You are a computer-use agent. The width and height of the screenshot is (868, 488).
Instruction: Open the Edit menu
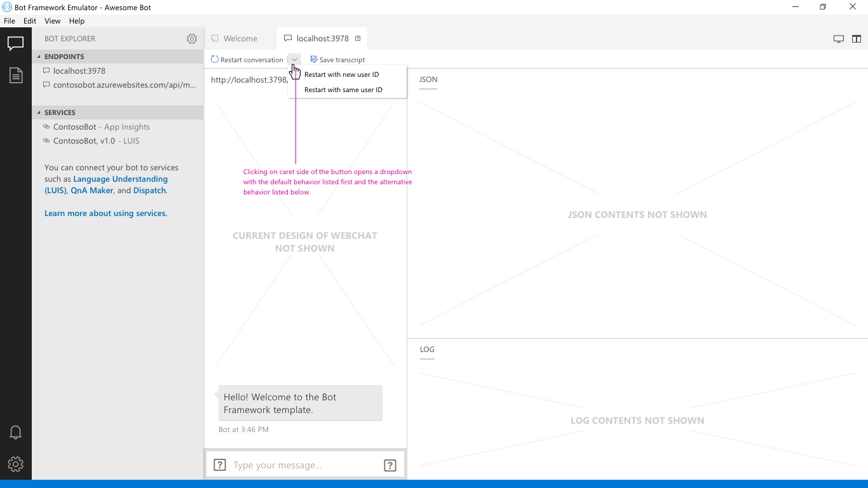pos(30,21)
